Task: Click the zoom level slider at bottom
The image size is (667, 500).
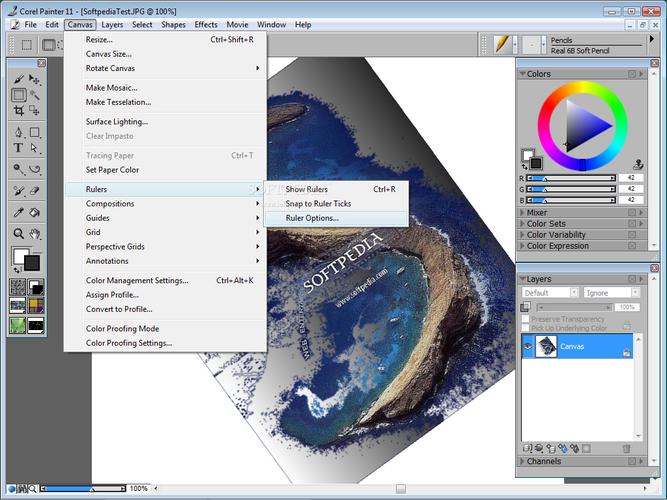Action: [83, 489]
